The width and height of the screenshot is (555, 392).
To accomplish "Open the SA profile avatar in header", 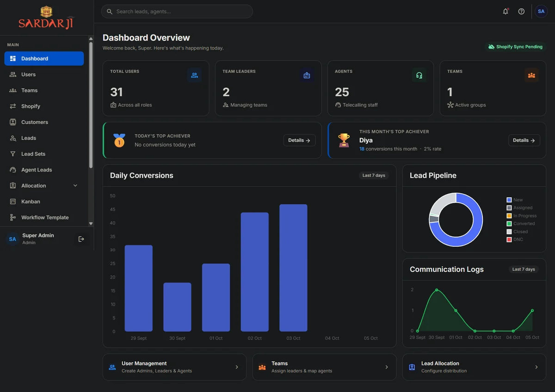I will 541,12.
